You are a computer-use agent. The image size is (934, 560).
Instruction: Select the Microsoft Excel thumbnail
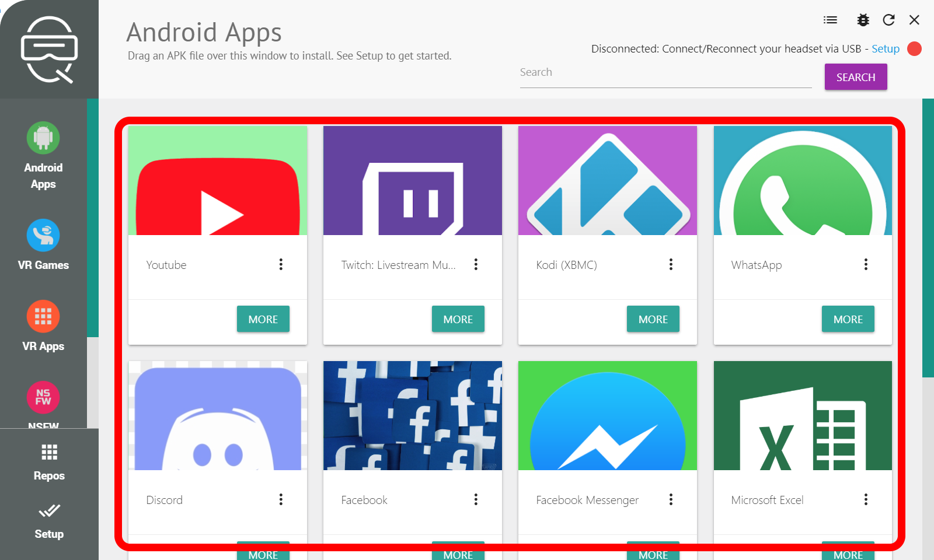tap(803, 415)
